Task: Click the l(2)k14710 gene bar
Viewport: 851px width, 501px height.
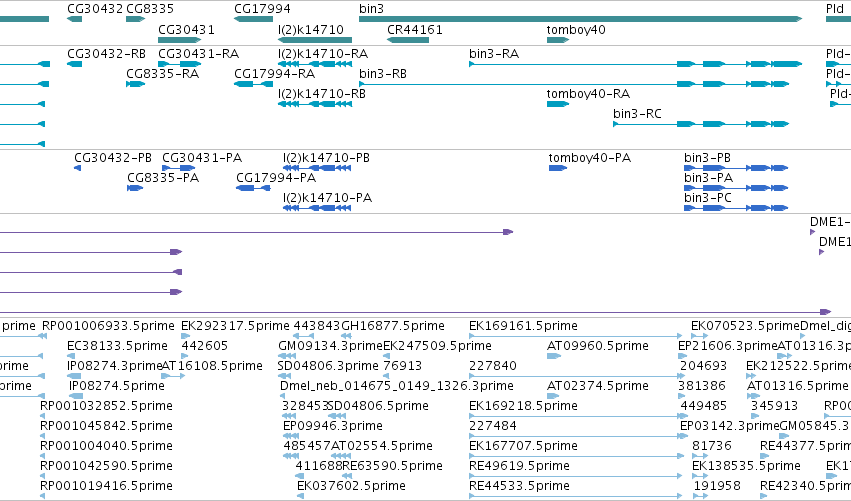Action: pyautogui.click(x=315, y=40)
